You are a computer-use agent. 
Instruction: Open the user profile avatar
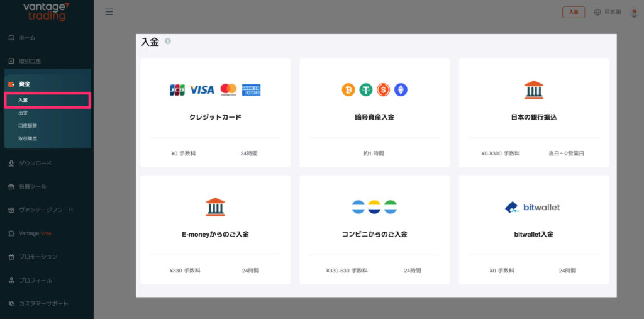634,13
